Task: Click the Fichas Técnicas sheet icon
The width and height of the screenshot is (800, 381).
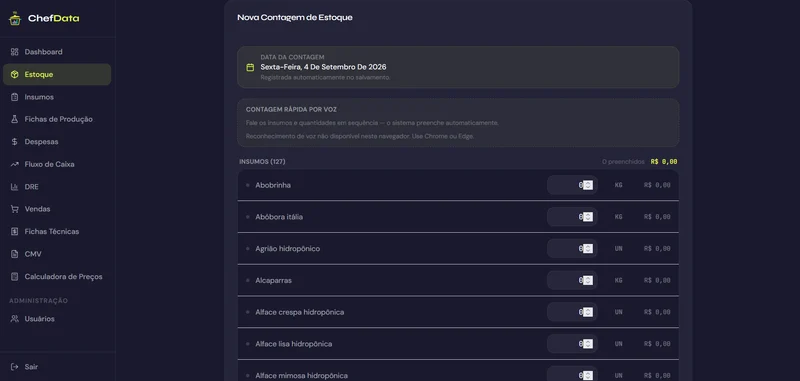Action: tap(14, 232)
